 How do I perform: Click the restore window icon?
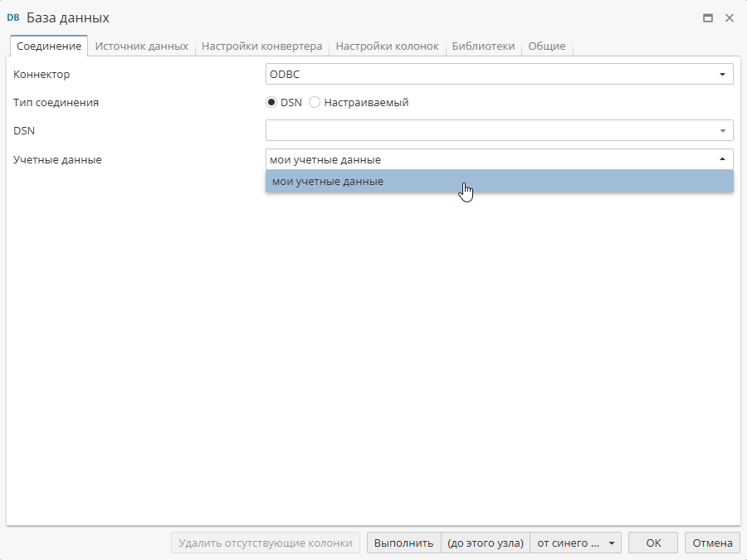pos(708,17)
